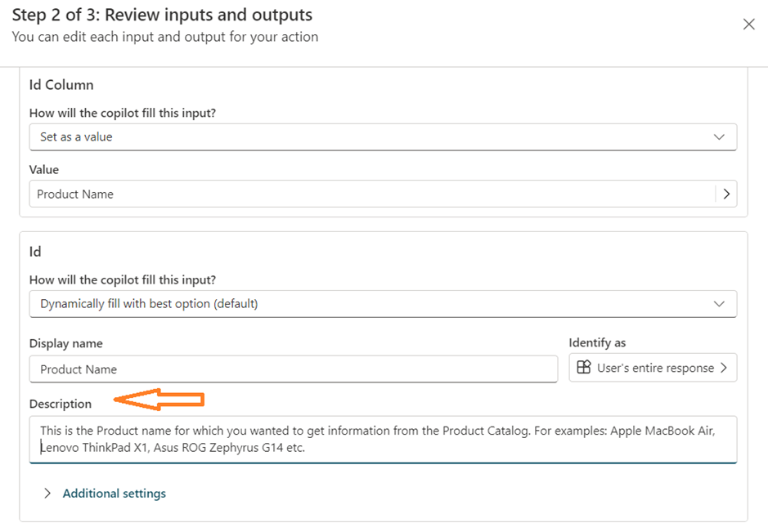
Task: Click the 'Step 2 of 3' dialog title
Action: 162,15
